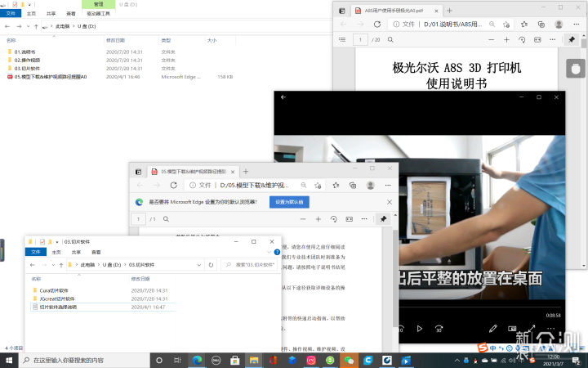
Task: Open the 主页 tab in U盘 Explorer
Action: [x=31, y=14]
